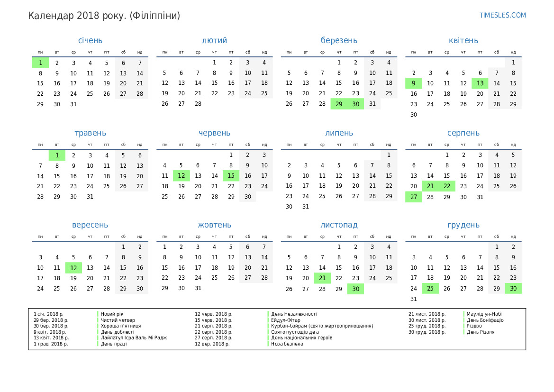
Task: Select the Маулід ун-Набі legend entry
Action: [486, 314]
